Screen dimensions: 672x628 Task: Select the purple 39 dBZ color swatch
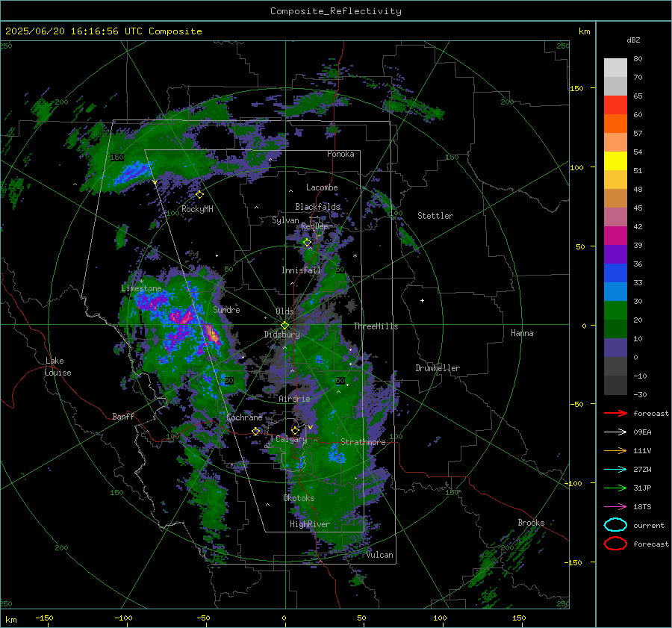tap(615, 254)
